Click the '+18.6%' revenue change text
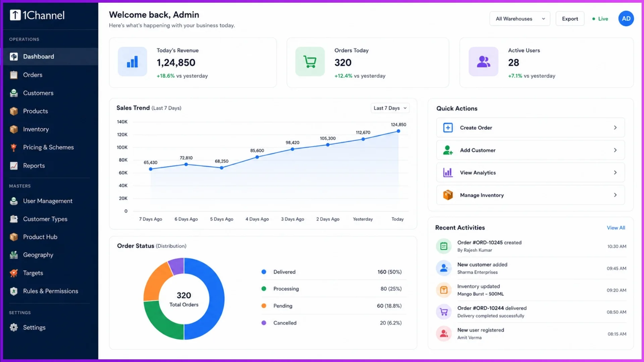The image size is (644, 362). pyautogui.click(x=166, y=76)
